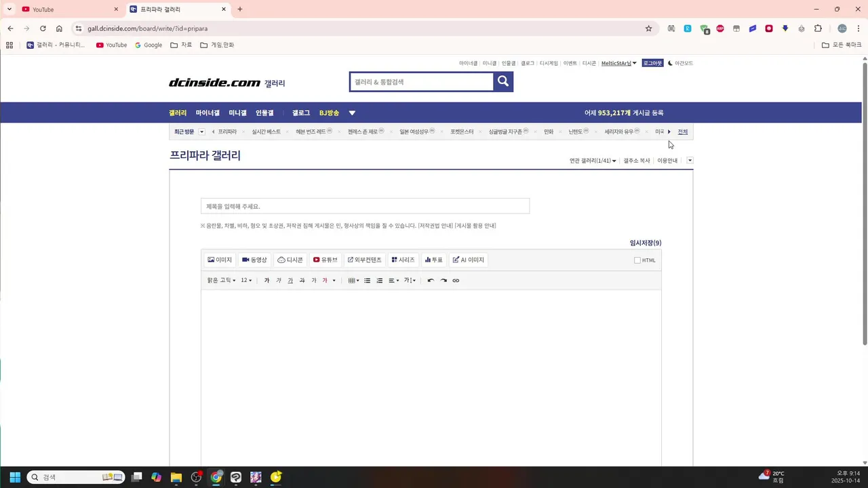Open the 게시물 활용 안내 link
The image size is (868, 488).
[x=475, y=226]
